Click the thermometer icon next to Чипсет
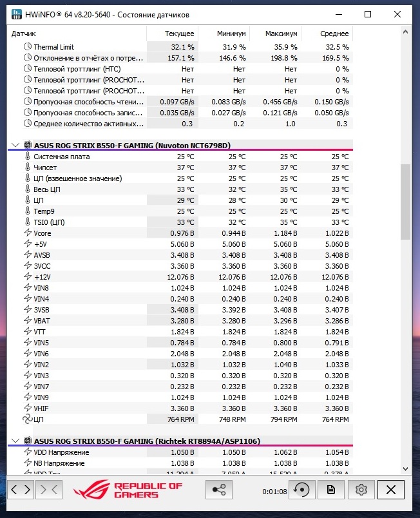The image size is (420, 518). pos(28,168)
